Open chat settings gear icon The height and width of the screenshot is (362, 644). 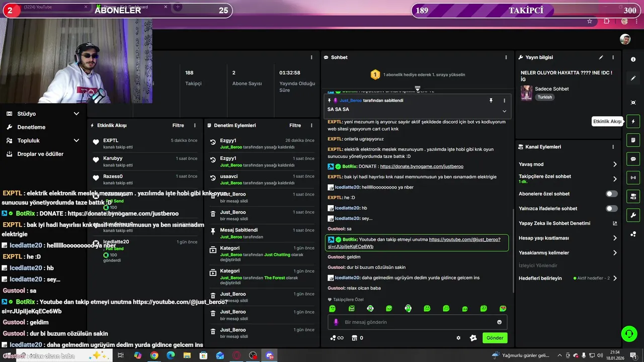click(458, 338)
